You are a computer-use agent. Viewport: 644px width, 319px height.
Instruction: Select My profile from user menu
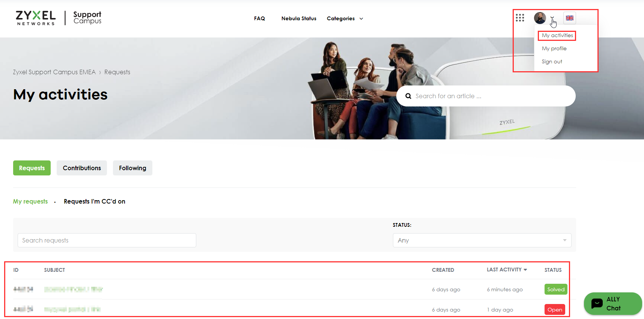pyautogui.click(x=554, y=49)
